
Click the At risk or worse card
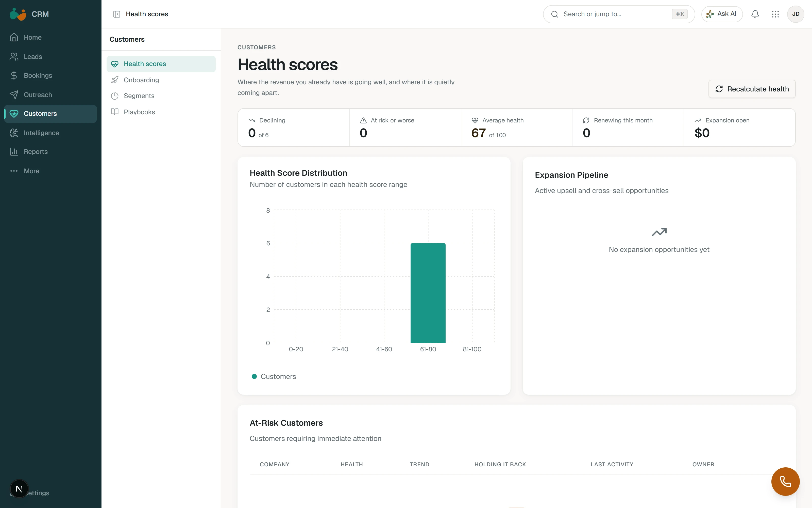tap(405, 127)
